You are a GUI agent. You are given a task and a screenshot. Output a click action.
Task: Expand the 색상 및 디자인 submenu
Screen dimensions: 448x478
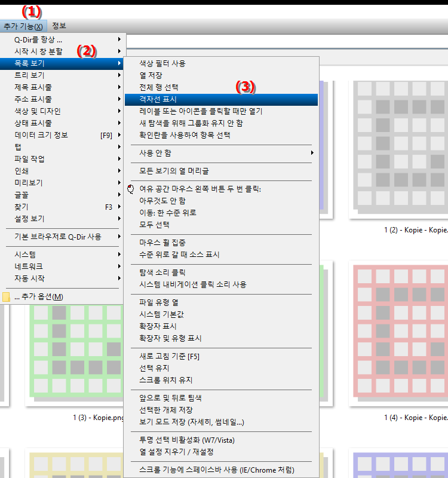click(x=63, y=111)
